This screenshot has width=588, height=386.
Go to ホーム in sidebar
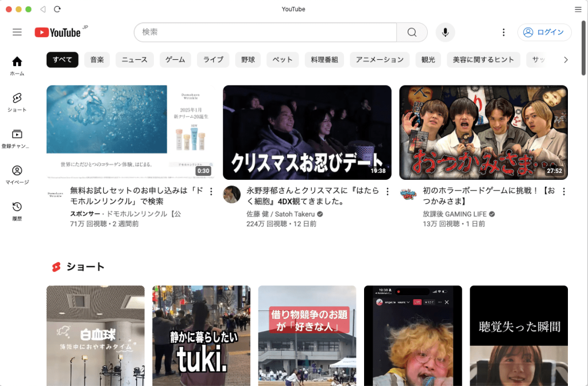coord(17,66)
